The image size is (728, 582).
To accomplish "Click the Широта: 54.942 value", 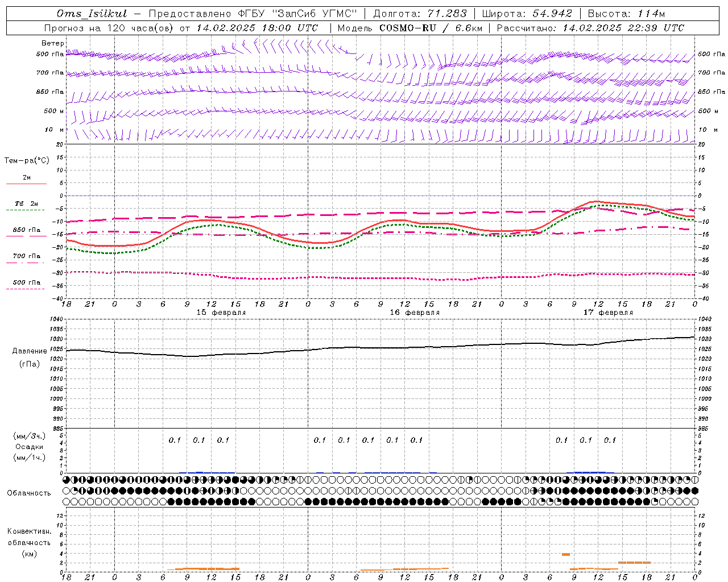I will (527, 14).
